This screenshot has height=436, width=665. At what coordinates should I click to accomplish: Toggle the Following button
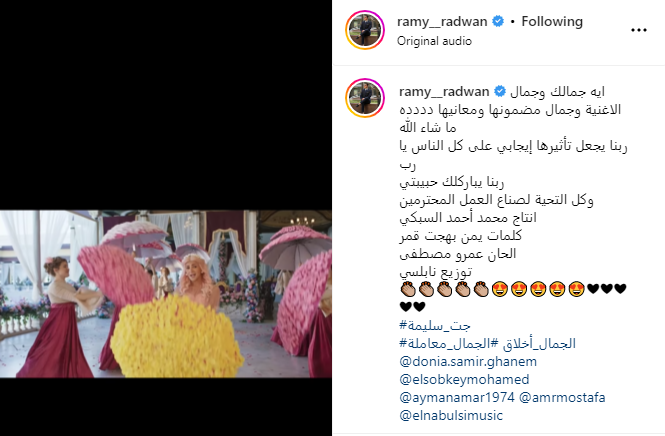552,21
